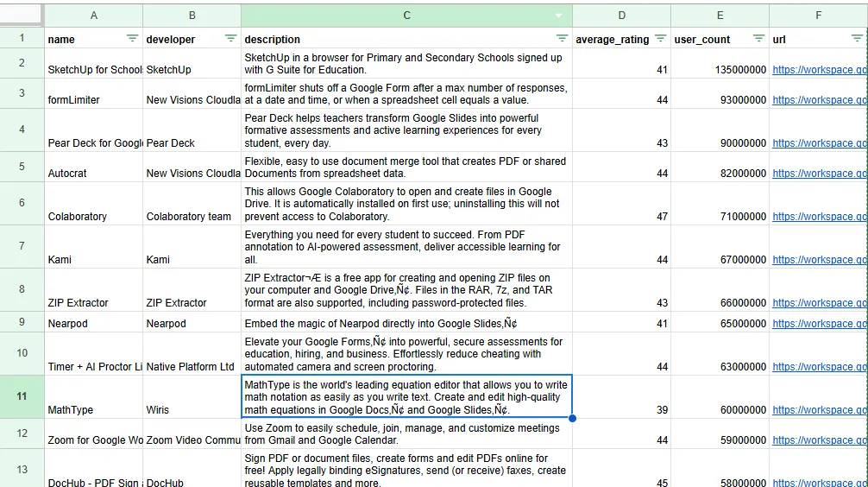Open Kami row workspace link
Viewport: 868px width, 487px height.
pos(820,260)
